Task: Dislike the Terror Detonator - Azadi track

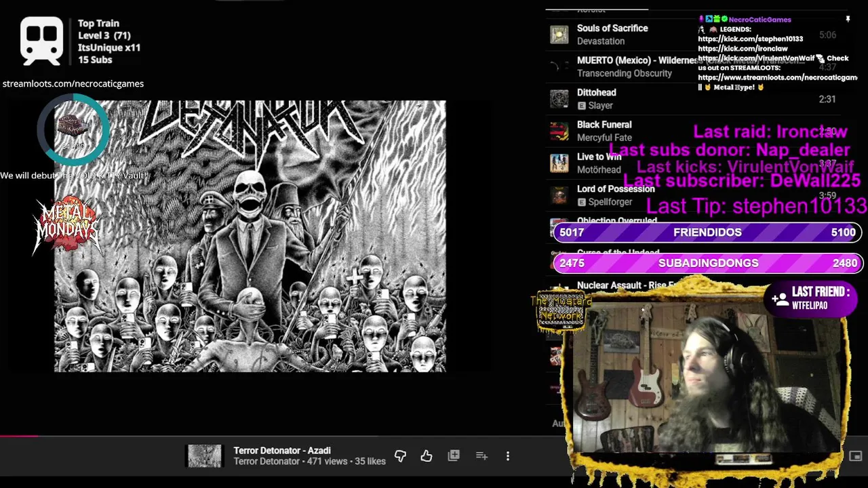Action: coord(400,456)
